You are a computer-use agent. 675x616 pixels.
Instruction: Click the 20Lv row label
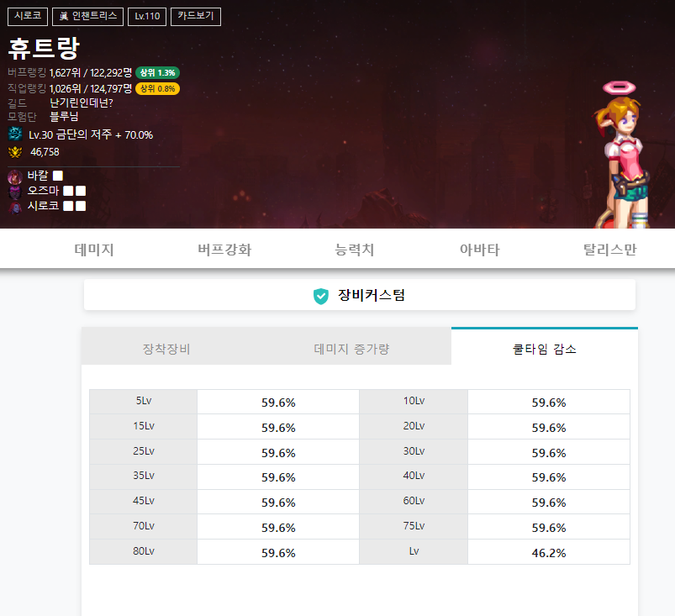[x=414, y=426]
